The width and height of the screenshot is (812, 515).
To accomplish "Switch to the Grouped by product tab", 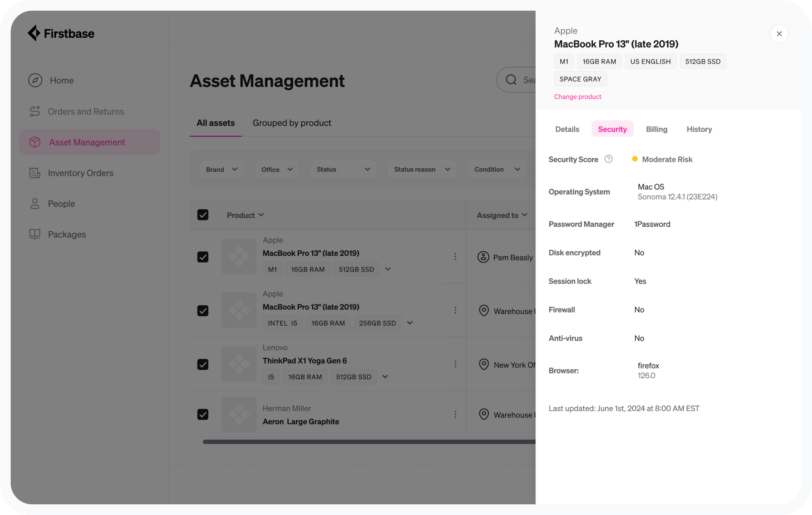I will 291,123.
